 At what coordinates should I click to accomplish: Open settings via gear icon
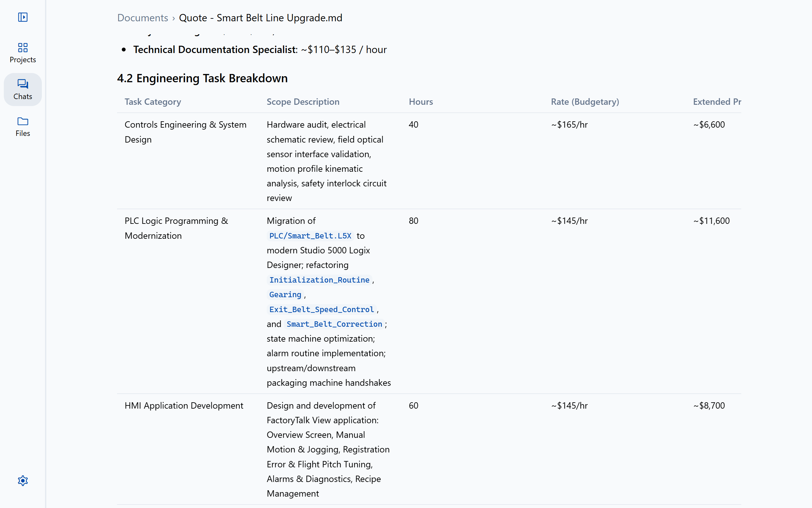tap(23, 481)
